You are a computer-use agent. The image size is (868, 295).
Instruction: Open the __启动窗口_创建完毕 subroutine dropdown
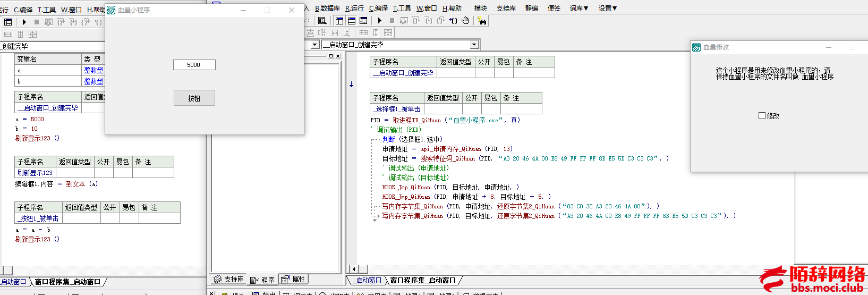(474, 45)
